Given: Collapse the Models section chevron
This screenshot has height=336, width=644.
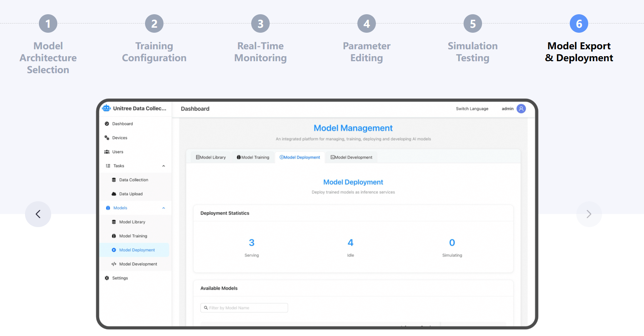Looking at the screenshot, I should [x=164, y=208].
